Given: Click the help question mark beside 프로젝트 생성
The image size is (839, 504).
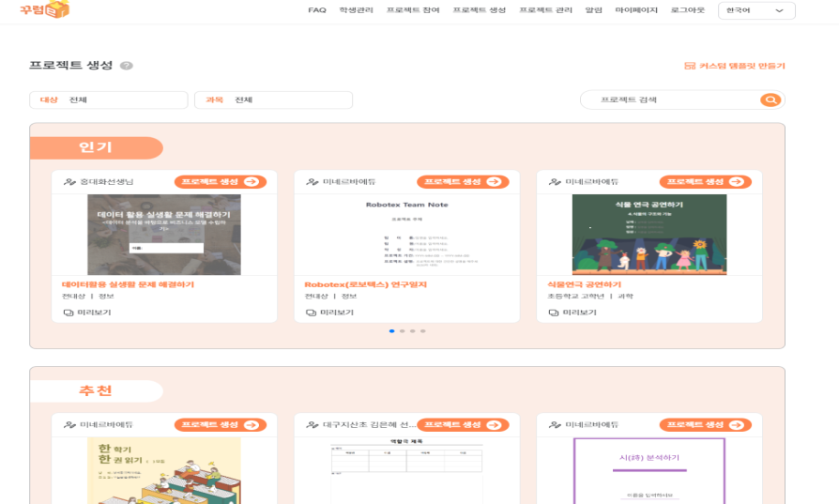Looking at the screenshot, I should 127,66.
